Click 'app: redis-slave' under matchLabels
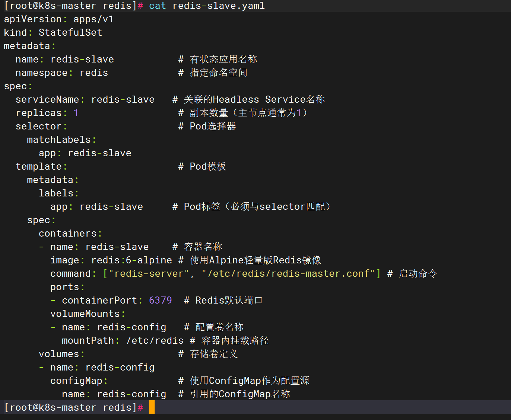511x420 pixels. point(85,153)
